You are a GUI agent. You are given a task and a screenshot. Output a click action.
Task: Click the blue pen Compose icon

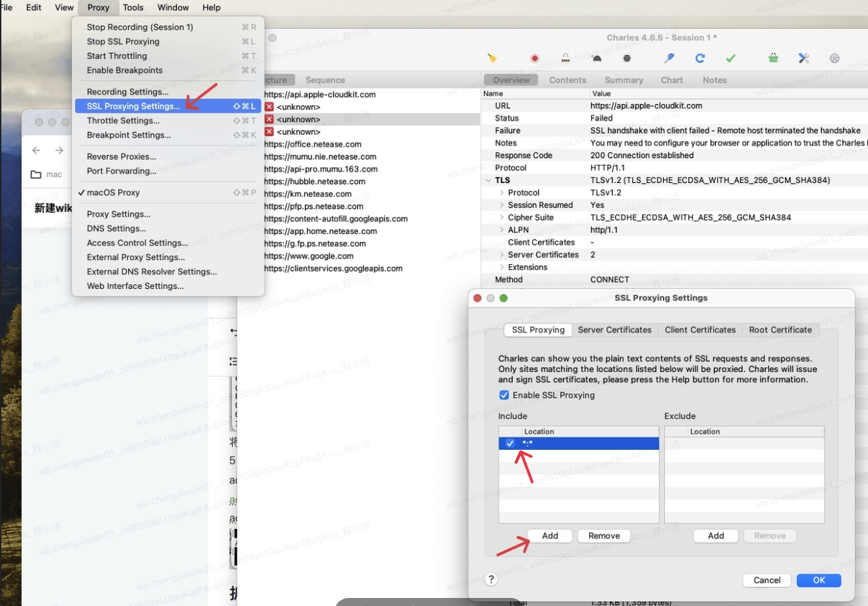click(669, 58)
